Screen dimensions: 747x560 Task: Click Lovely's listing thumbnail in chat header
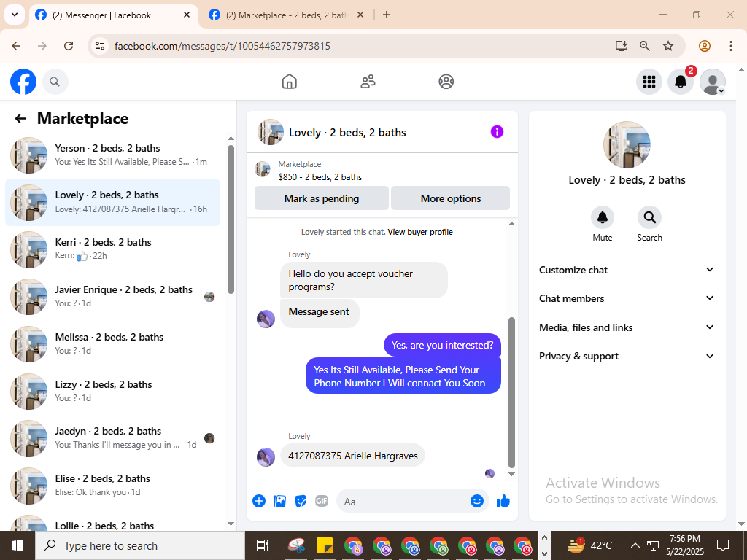click(x=271, y=132)
